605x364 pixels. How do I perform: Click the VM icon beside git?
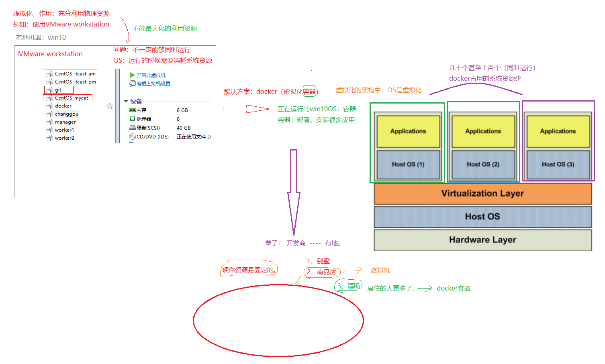[x=50, y=90]
